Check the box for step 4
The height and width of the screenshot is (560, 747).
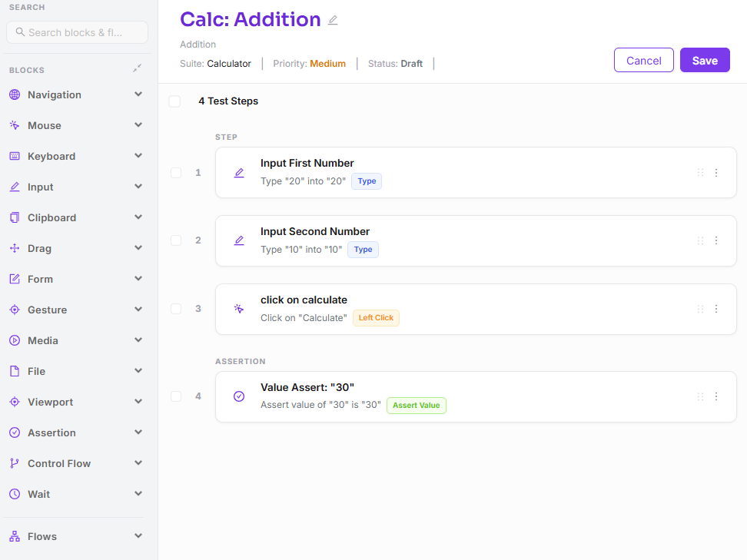(176, 396)
